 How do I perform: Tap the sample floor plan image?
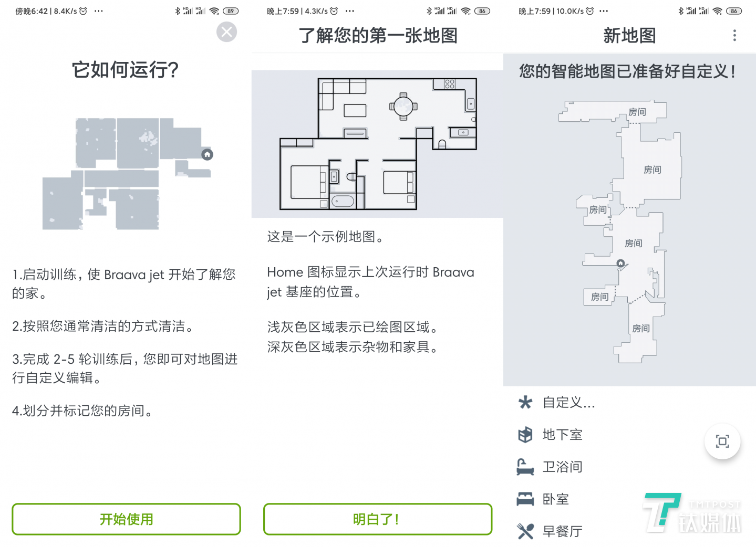pos(377,144)
